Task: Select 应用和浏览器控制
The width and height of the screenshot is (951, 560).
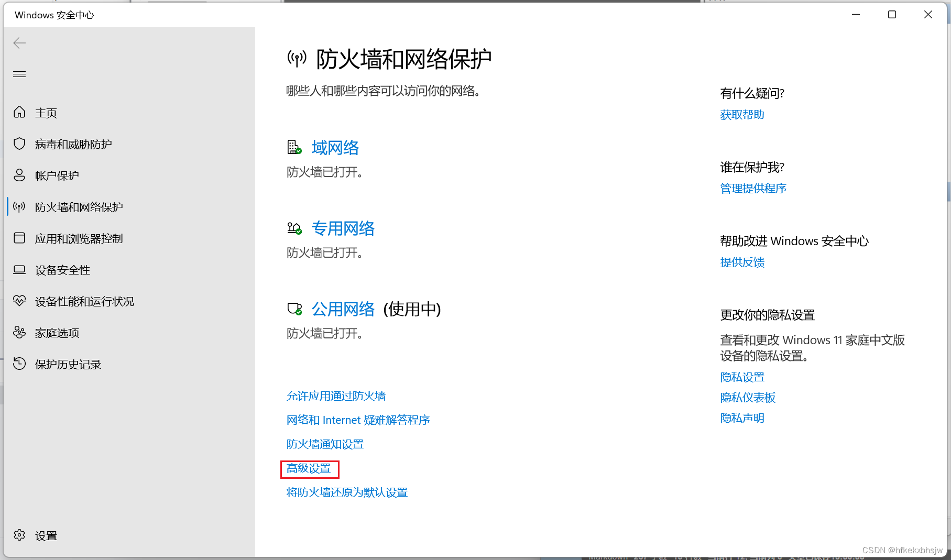Action: [79, 238]
